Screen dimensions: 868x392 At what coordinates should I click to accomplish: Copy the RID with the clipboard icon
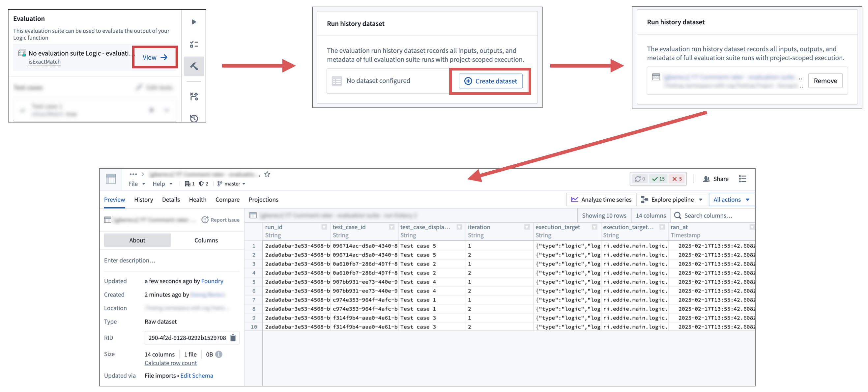(x=233, y=337)
